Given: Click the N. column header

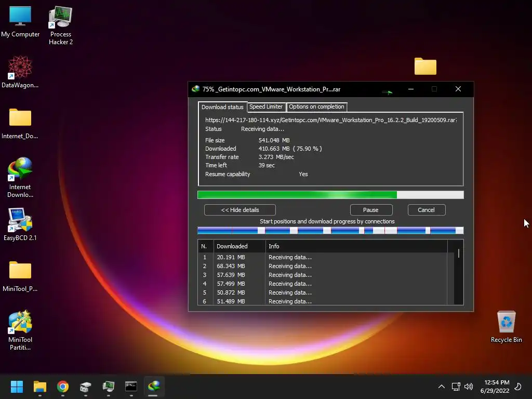Looking at the screenshot, I should 205,246.
